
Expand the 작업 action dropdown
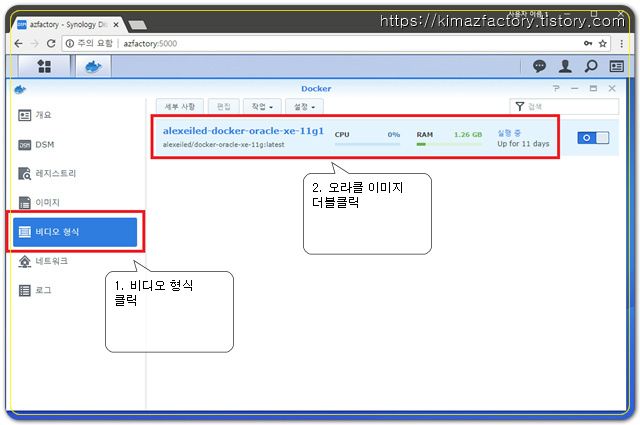[x=262, y=107]
